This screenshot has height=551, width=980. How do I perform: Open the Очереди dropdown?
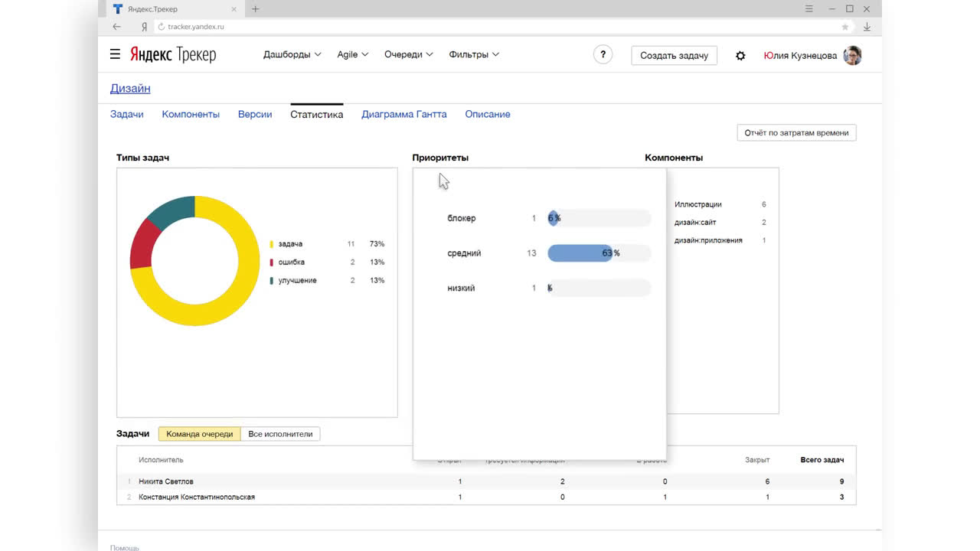pos(408,54)
